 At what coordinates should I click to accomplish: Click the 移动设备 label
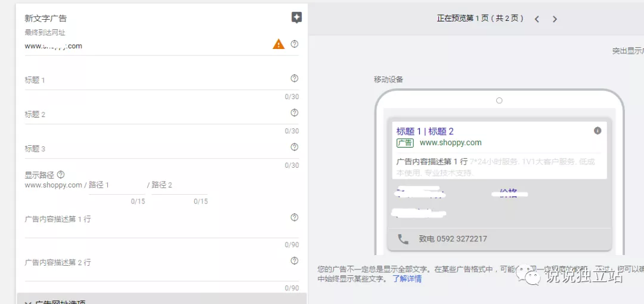pos(388,79)
